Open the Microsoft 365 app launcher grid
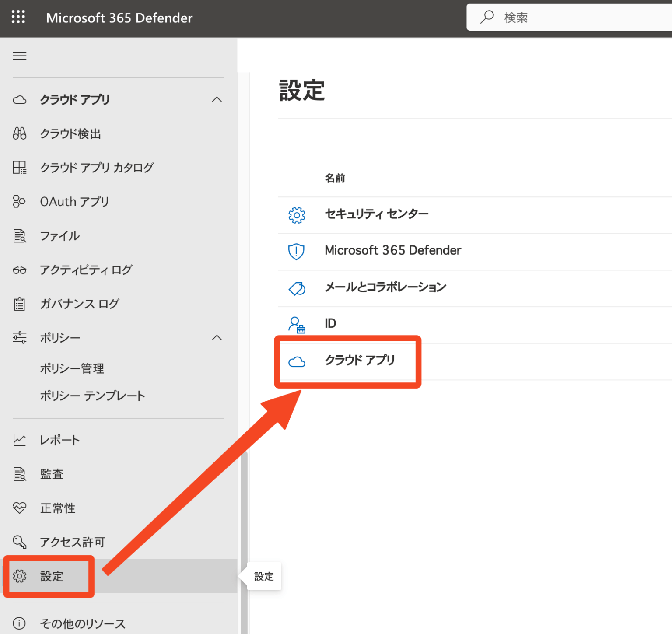The width and height of the screenshot is (672, 634). click(18, 17)
